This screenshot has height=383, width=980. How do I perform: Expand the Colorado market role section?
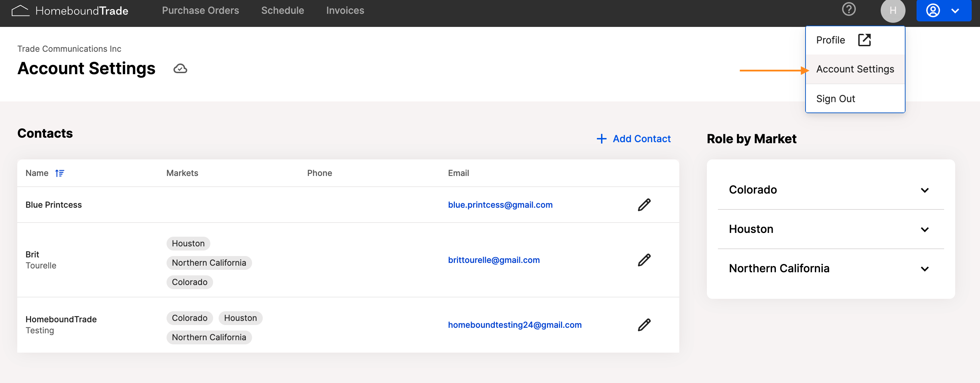pos(830,189)
